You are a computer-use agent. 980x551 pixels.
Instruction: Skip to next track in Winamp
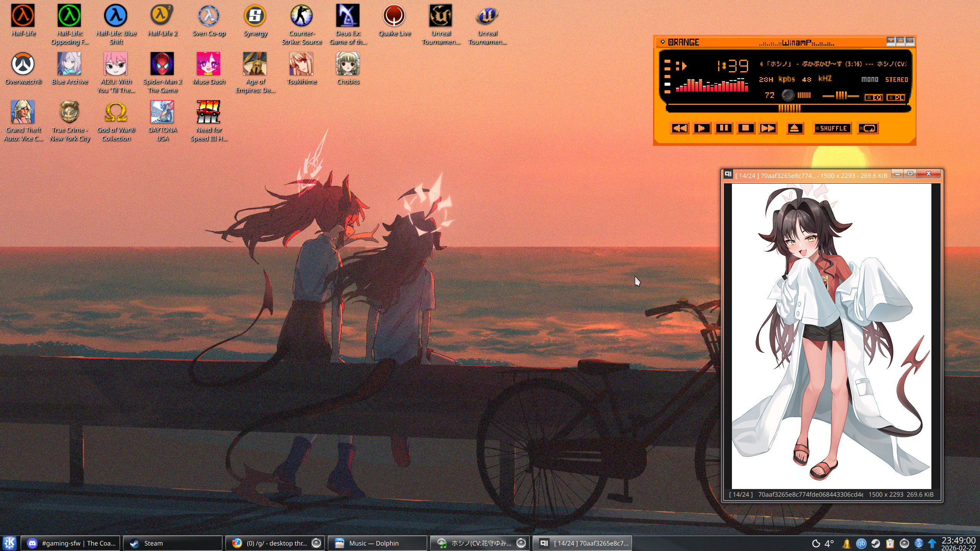tap(768, 128)
